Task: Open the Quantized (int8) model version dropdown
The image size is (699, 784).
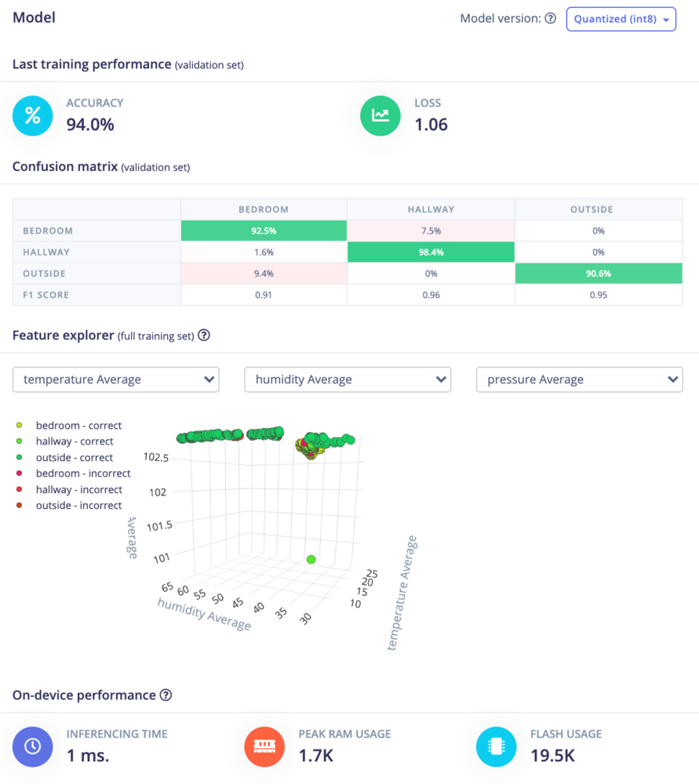Action: point(621,19)
